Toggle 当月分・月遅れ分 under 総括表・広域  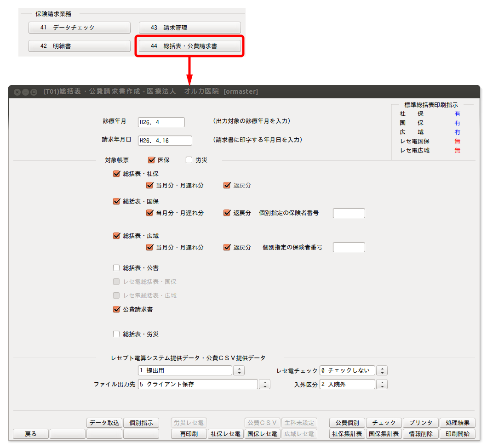coord(150,247)
